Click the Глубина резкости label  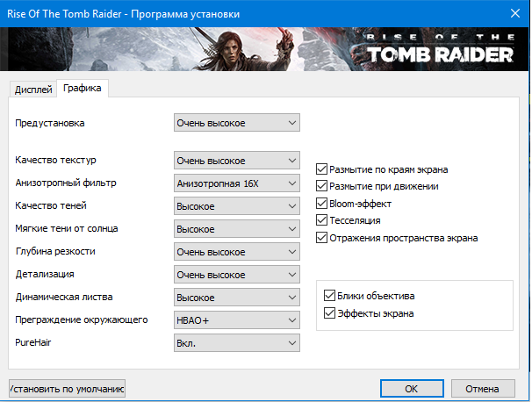[55, 251]
